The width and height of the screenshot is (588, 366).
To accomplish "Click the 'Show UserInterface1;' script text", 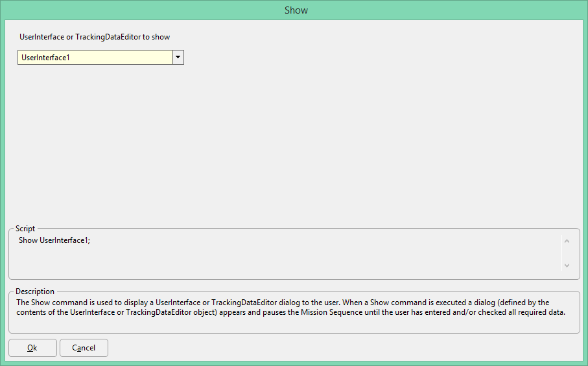I will (54, 240).
